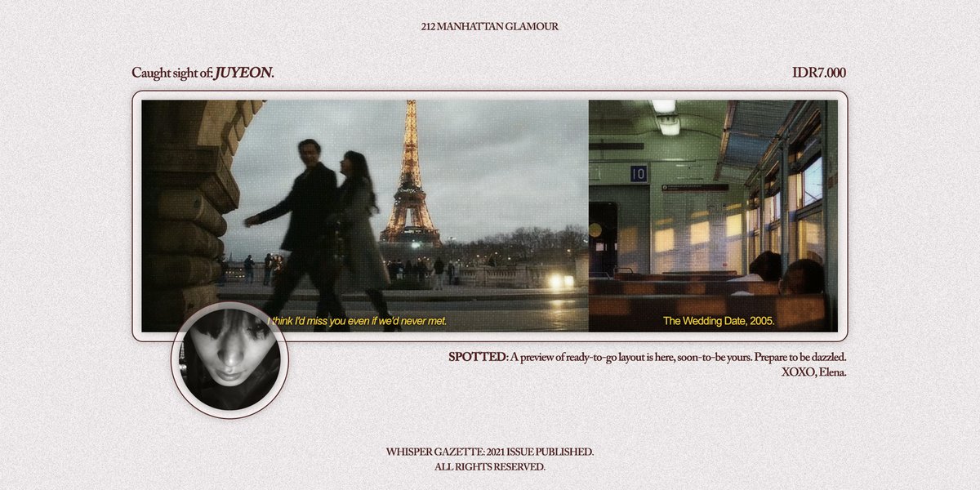Image resolution: width=980 pixels, height=490 pixels.
Task: Click the 212 MANHATTAN GLAMOUR header
Action: click(488, 25)
